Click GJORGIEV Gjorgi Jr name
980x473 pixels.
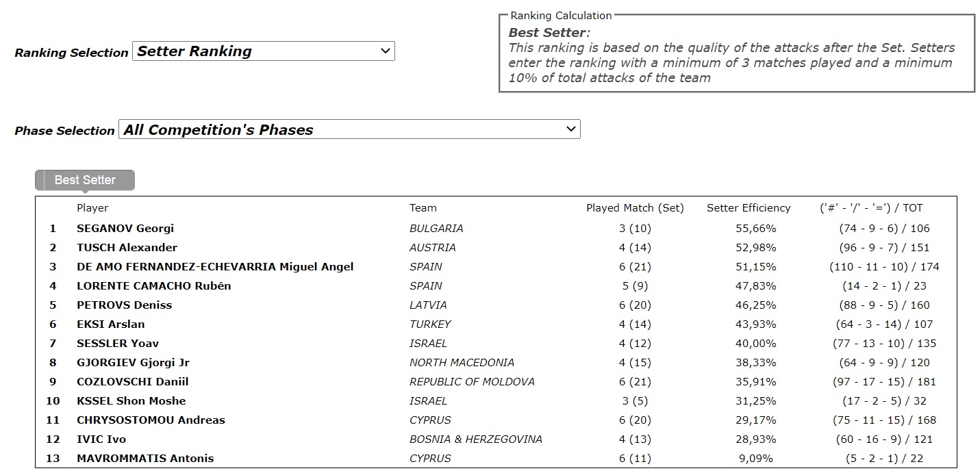coord(132,363)
